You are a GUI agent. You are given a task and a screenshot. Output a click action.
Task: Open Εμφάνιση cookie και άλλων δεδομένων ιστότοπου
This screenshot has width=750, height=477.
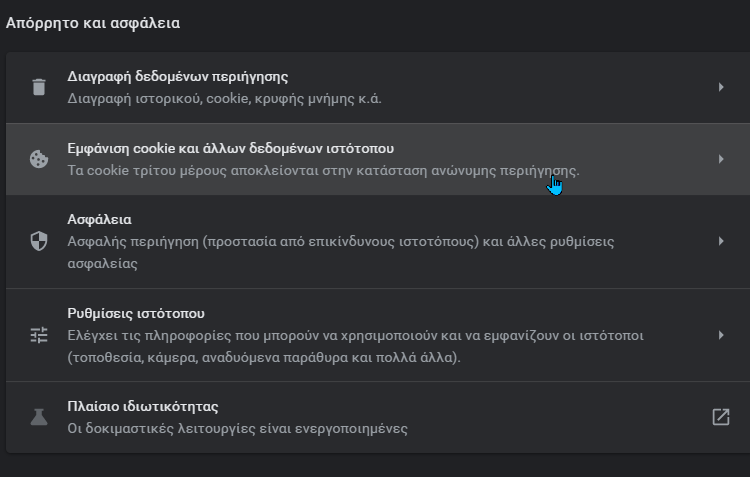(231, 148)
